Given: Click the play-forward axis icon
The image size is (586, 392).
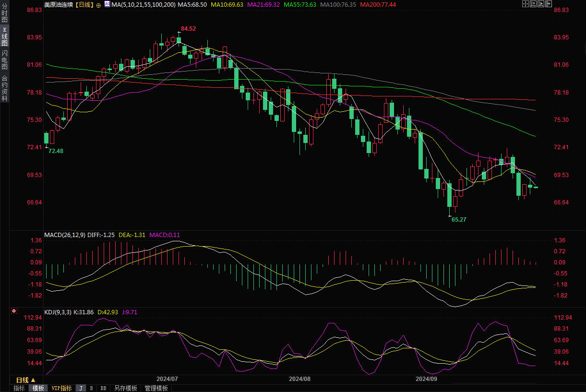Looking at the screenshot, I should coord(541,4).
